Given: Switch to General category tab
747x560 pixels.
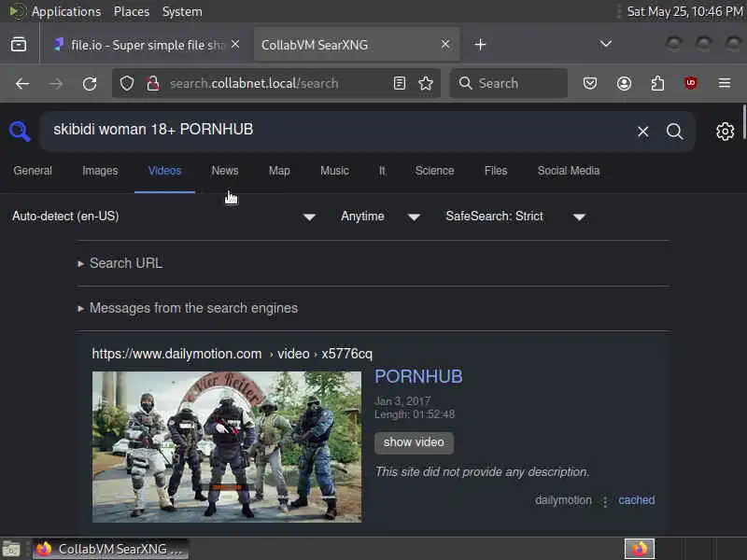Looking at the screenshot, I should pos(33,171).
